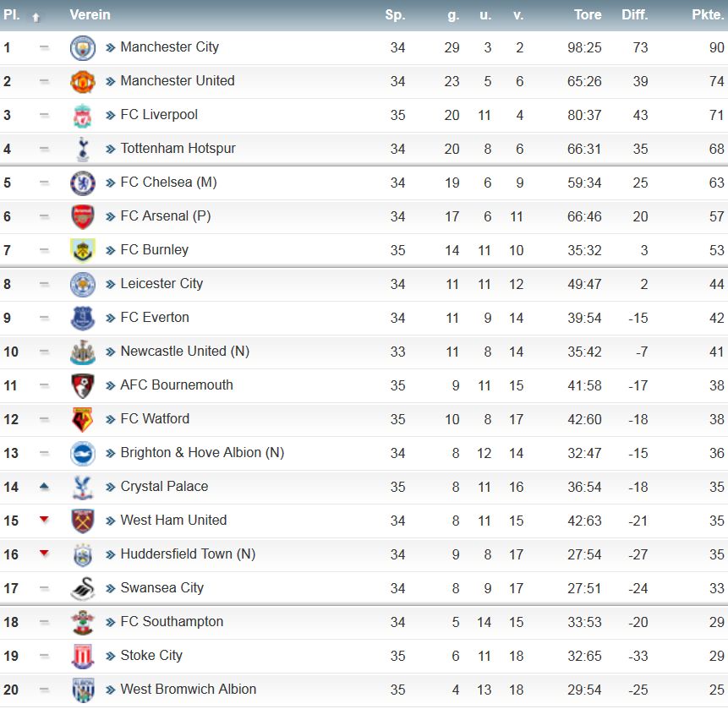728x709 pixels.
Task: Open the West Bromwich Albion link
Action: [x=188, y=689]
